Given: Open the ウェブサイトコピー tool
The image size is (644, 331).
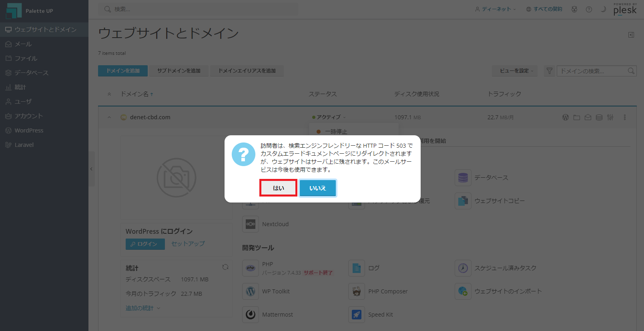Looking at the screenshot, I should point(490,201).
